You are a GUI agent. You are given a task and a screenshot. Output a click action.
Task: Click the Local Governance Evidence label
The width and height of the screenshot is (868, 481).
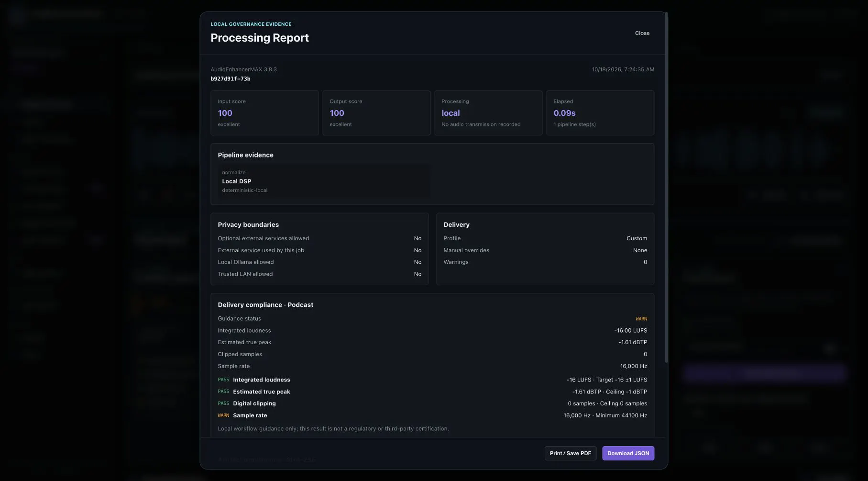[x=251, y=24]
